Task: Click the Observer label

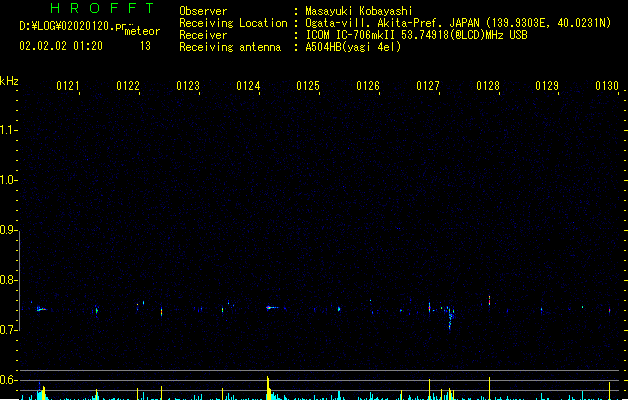Action: pyautogui.click(x=203, y=11)
